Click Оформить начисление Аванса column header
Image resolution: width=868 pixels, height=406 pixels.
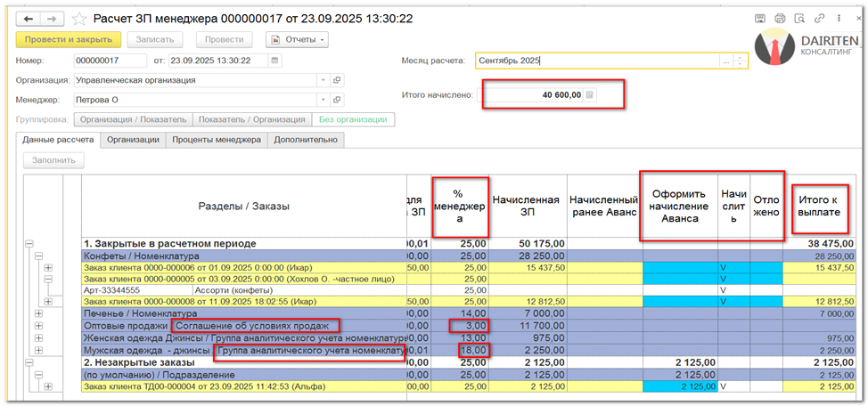tap(680, 207)
